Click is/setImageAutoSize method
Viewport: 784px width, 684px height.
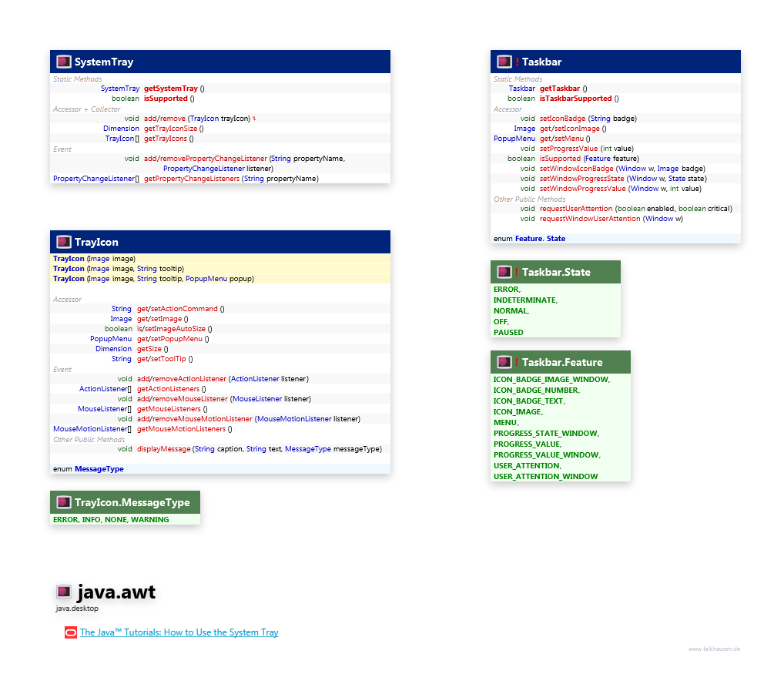[171, 328]
